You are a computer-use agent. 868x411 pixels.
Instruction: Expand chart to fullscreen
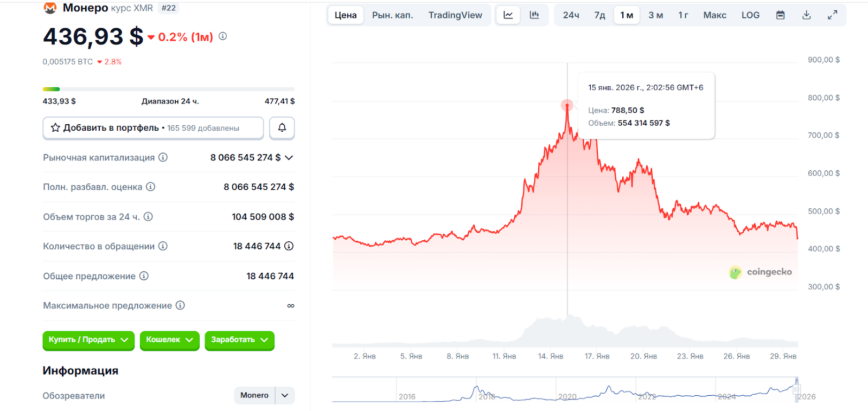pyautogui.click(x=833, y=15)
